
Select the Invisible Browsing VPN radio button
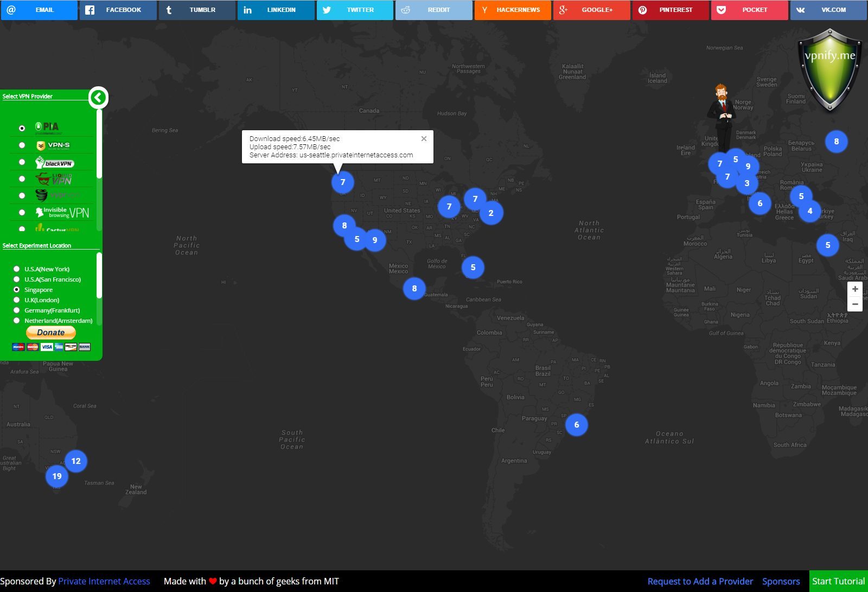point(22,212)
